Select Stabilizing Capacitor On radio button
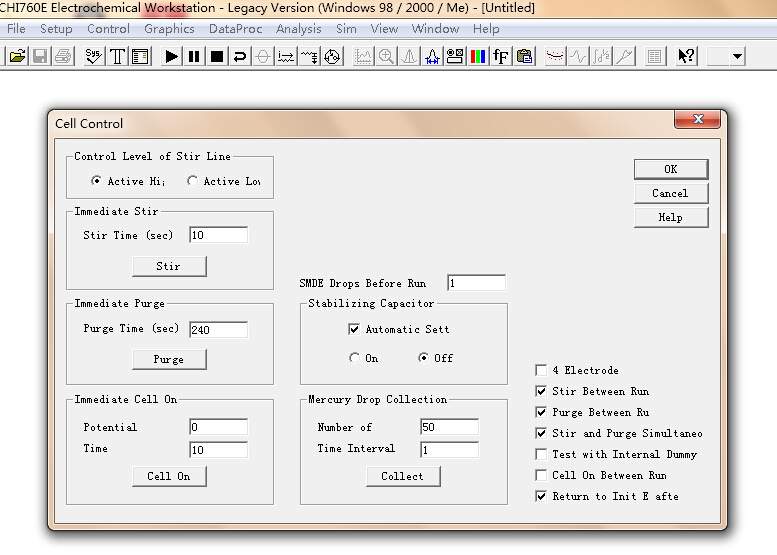The width and height of the screenshot is (777, 555). [x=355, y=358]
